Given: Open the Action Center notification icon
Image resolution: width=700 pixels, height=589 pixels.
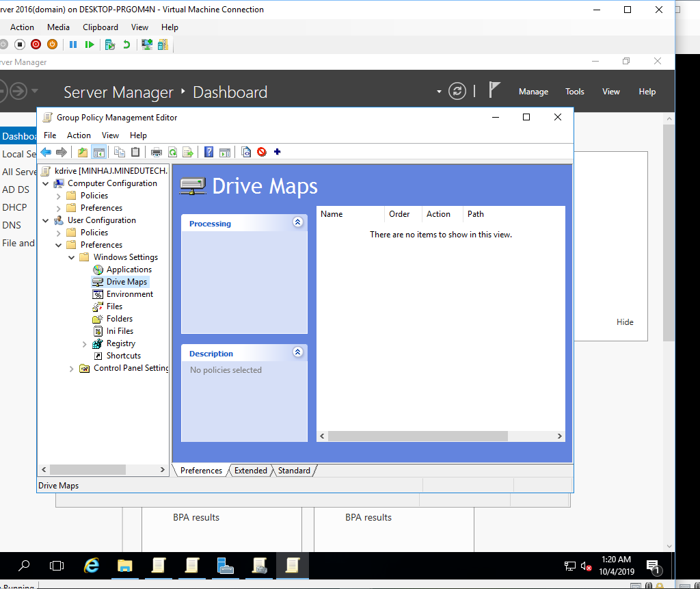Looking at the screenshot, I should (x=654, y=567).
